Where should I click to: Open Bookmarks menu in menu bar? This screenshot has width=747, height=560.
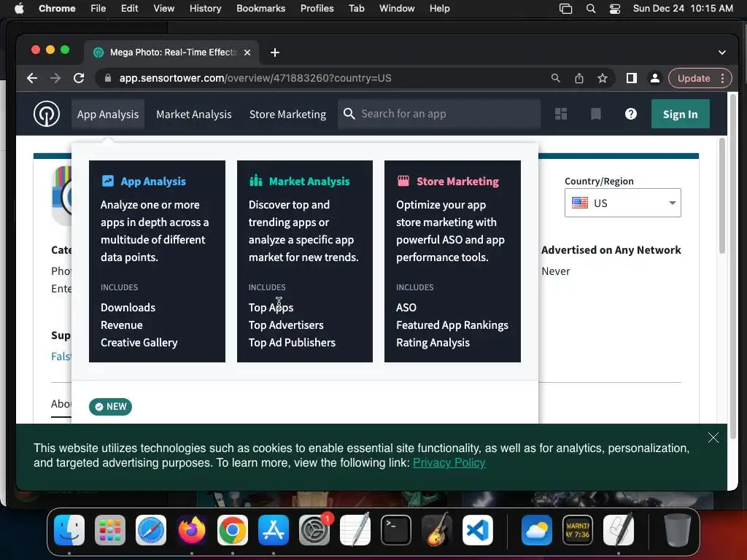(x=260, y=9)
